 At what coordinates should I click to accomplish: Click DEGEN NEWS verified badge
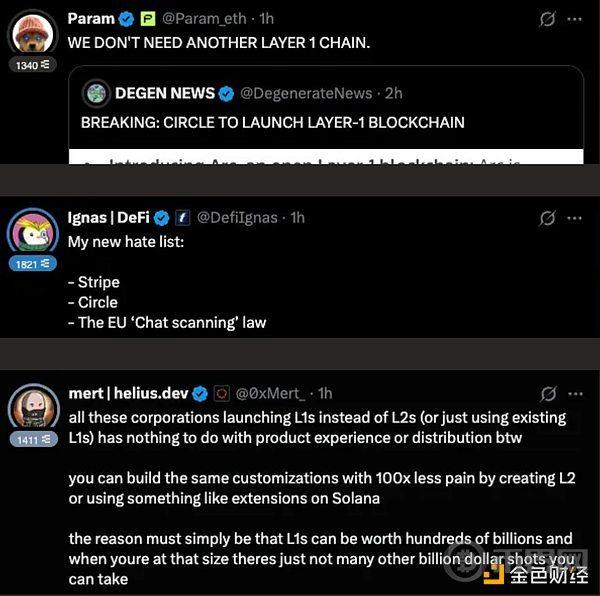226,94
